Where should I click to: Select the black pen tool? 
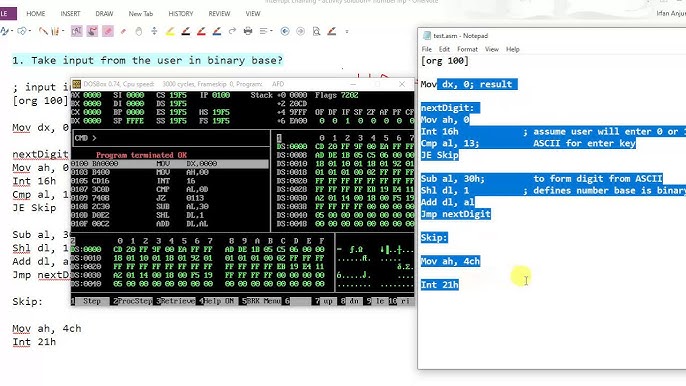tap(186, 31)
